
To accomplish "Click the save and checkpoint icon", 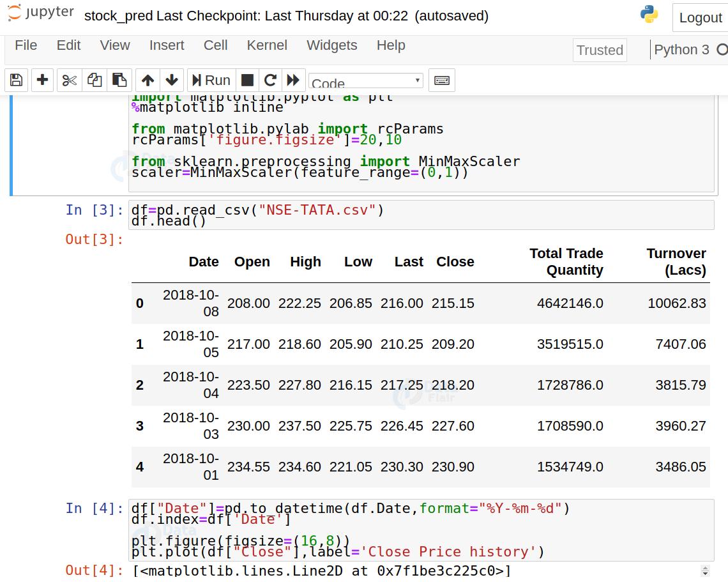I will [17, 80].
